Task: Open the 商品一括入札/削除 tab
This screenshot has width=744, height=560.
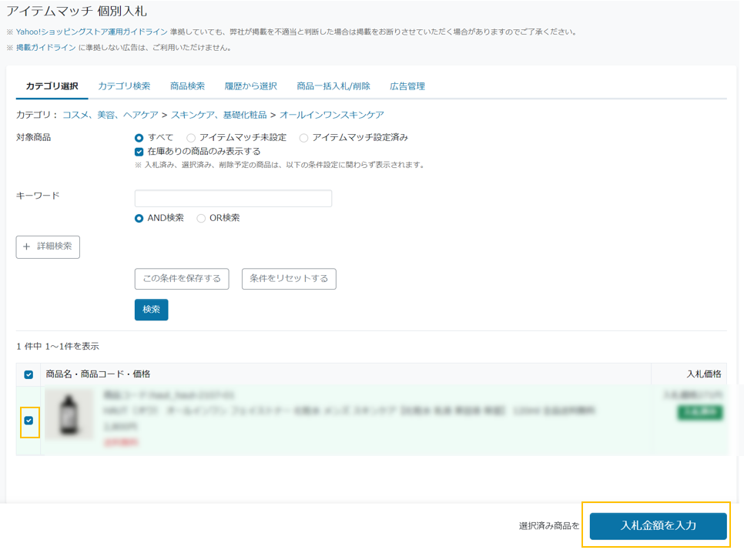Action: pyautogui.click(x=333, y=86)
